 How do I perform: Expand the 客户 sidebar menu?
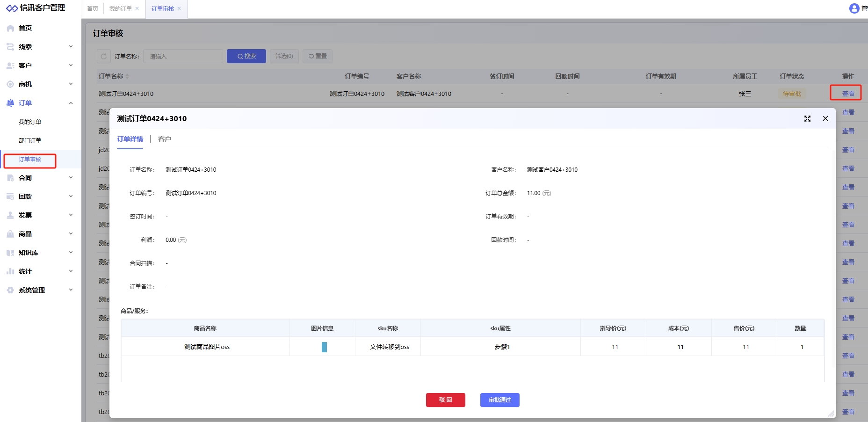[71, 65]
